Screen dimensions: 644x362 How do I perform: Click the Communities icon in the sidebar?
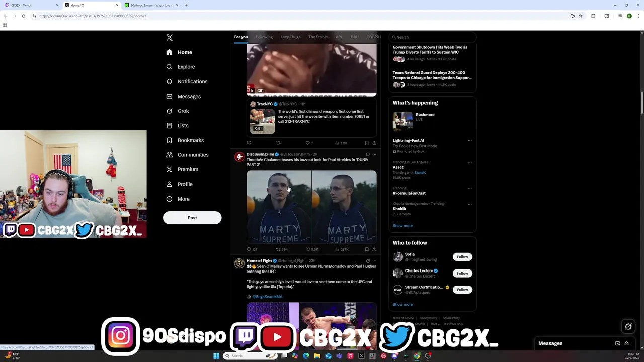tap(169, 155)
